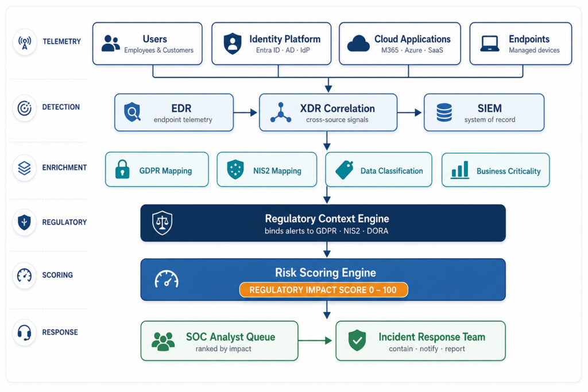Click the Telemetry antenna icon
This screenshot has width=588, height=392.
(x=25, y=42)
